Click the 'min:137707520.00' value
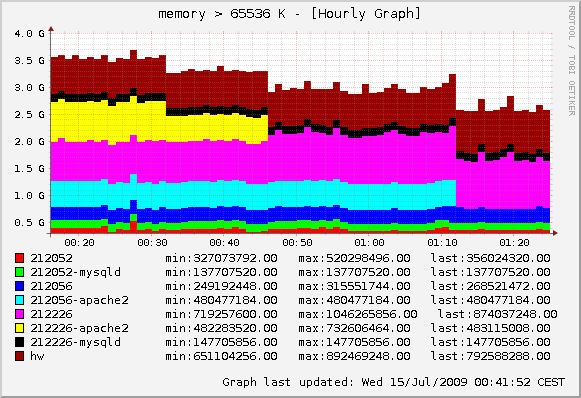Screen dimensions: 581x398 pyautogui.click(x=221, y=272)
